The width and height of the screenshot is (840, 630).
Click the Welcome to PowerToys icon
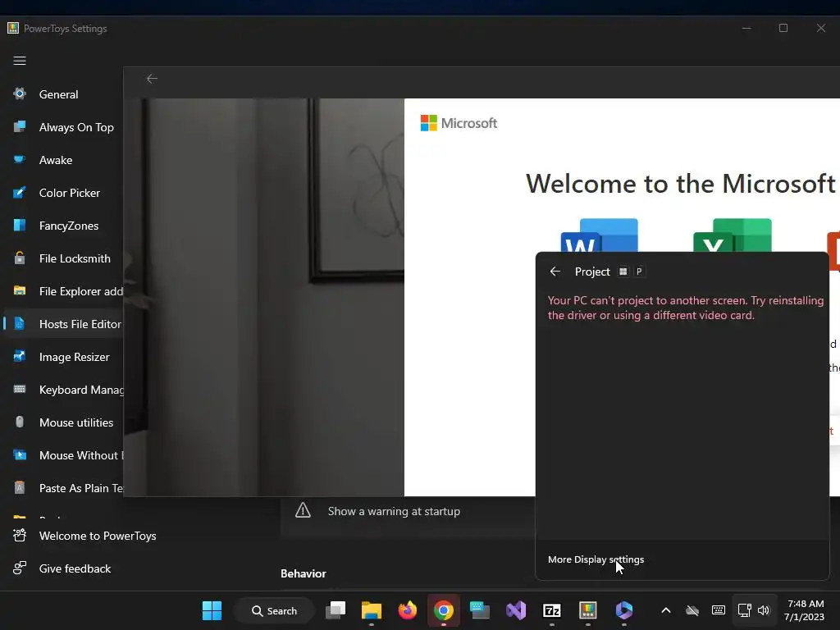20,535
